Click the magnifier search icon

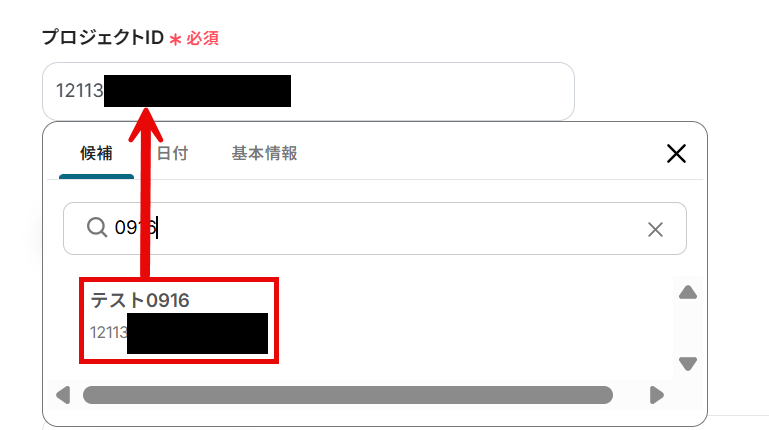(97, 228)
